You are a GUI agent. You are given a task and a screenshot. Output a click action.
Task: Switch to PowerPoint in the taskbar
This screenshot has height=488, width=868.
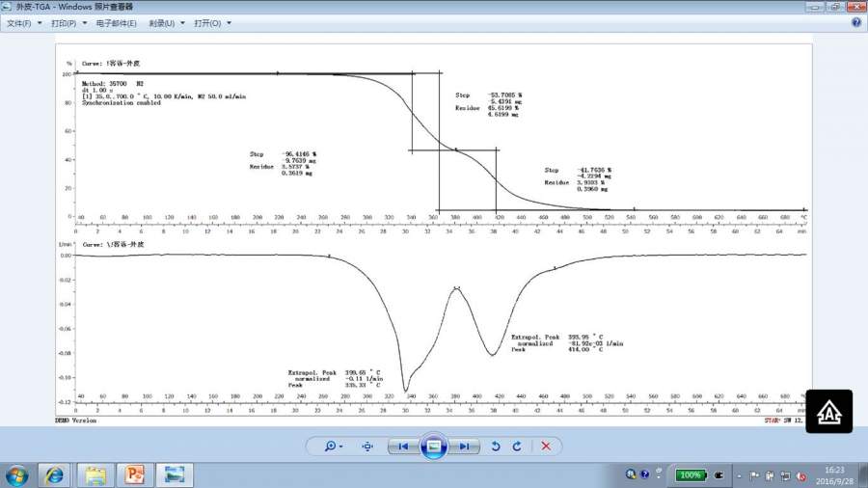(134, 475)
